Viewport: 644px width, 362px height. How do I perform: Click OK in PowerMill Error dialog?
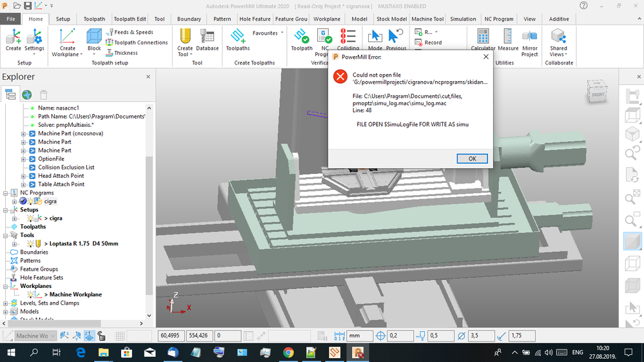tap(473, 158)
